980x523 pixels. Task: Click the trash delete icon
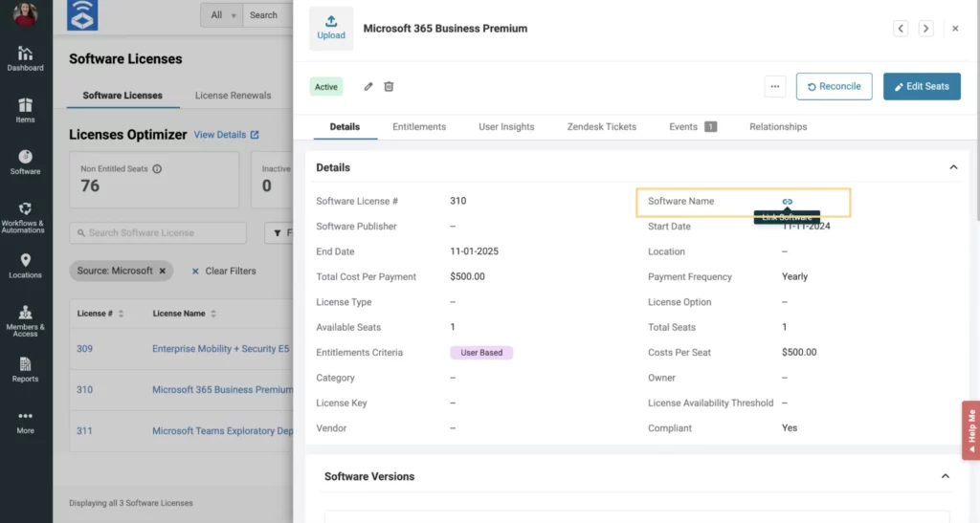[x=389, y=87]
